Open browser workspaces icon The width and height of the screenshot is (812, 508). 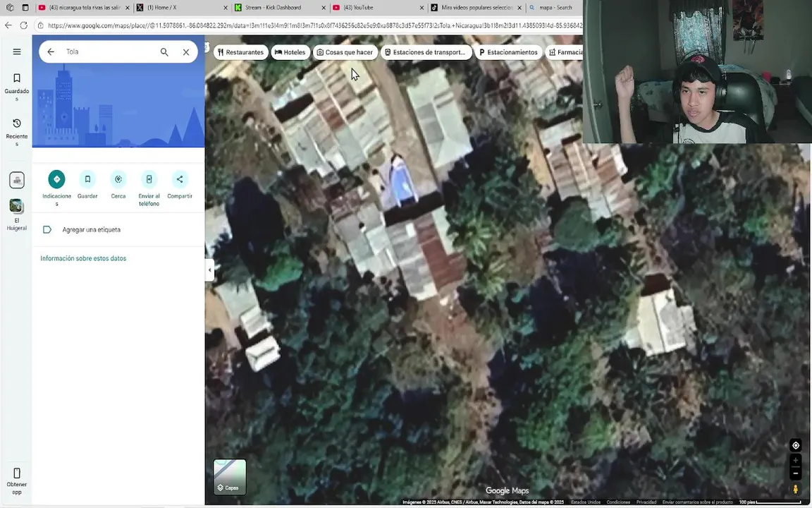[x=9, y=8]
